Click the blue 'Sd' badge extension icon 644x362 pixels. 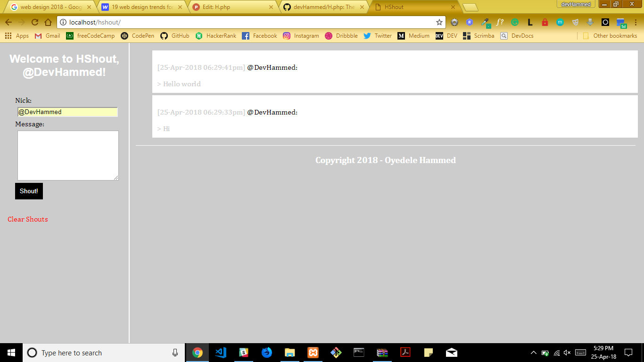(x=621, y=23)
